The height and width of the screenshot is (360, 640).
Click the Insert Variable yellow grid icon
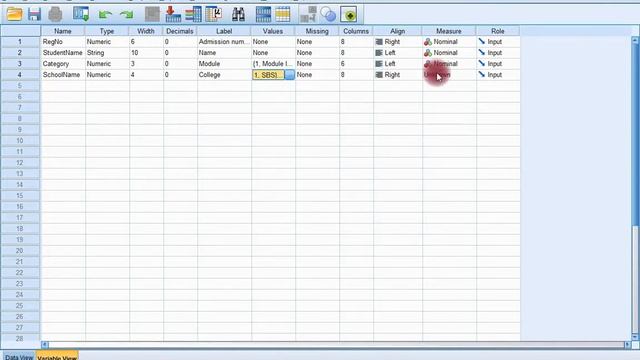pyautogui.click(x=282, y=15)
